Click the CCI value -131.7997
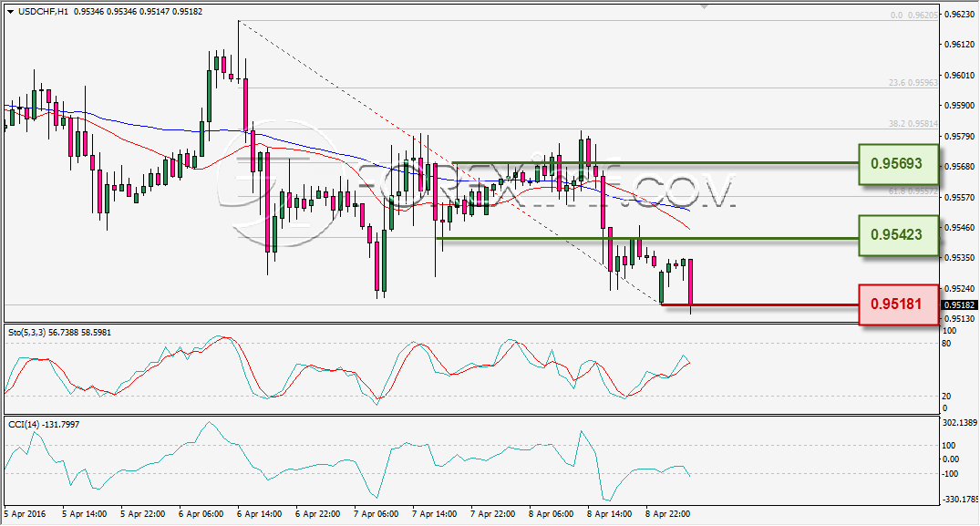 pyautogui.click(x=59, y=424)
